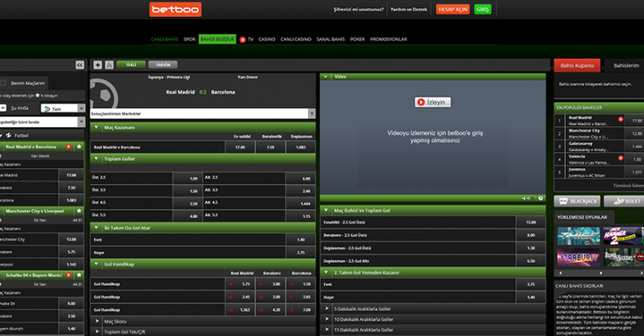Click the Futbol soccer ball icon
The image size is (644, 336).
click(x=9, y=135)
